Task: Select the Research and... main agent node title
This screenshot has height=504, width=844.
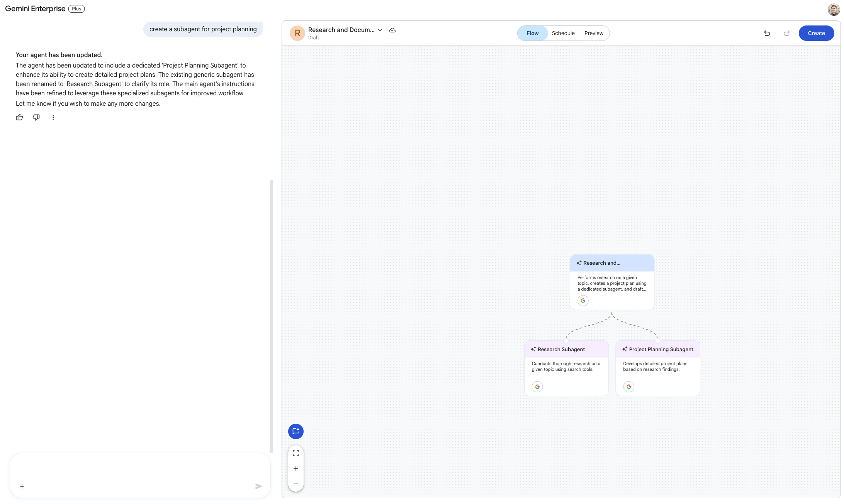Action: point(602,263)
